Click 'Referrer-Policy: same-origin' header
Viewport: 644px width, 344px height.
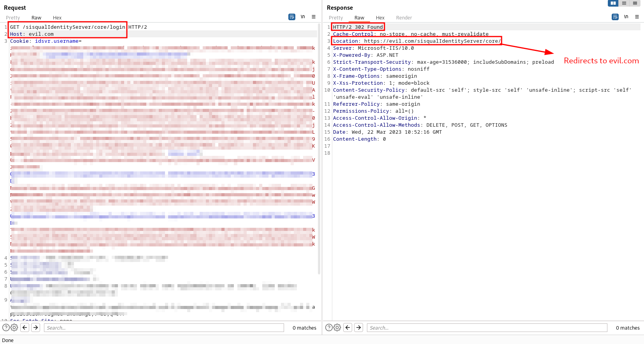click(x=377, y=104)
